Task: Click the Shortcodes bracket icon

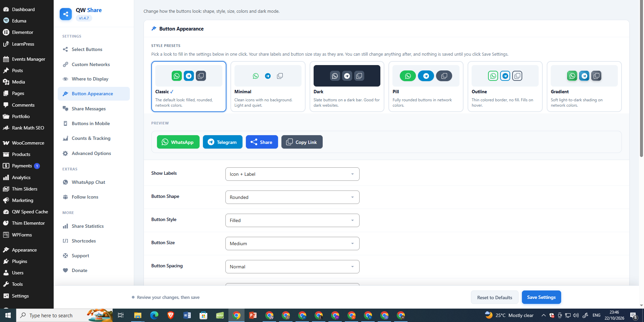Action: click(65, 241)
